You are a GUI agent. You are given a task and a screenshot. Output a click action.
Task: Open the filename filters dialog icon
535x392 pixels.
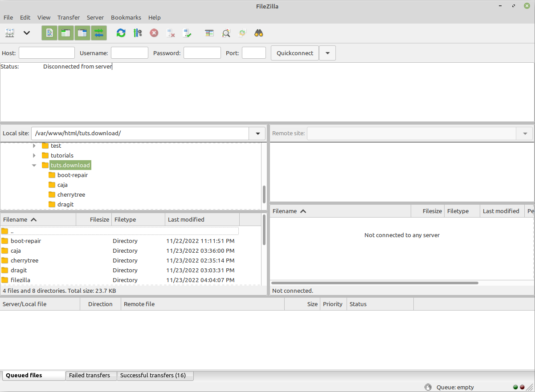point(209,33)
